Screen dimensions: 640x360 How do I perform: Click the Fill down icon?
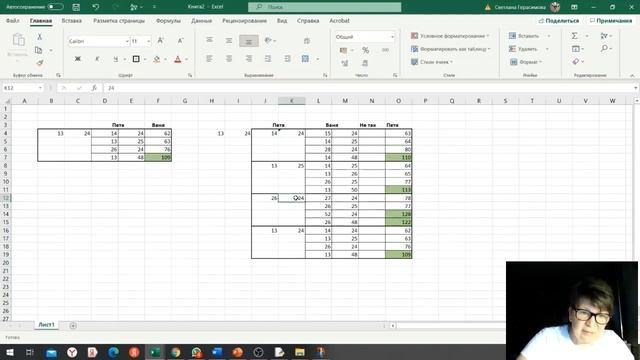point(576,49)
